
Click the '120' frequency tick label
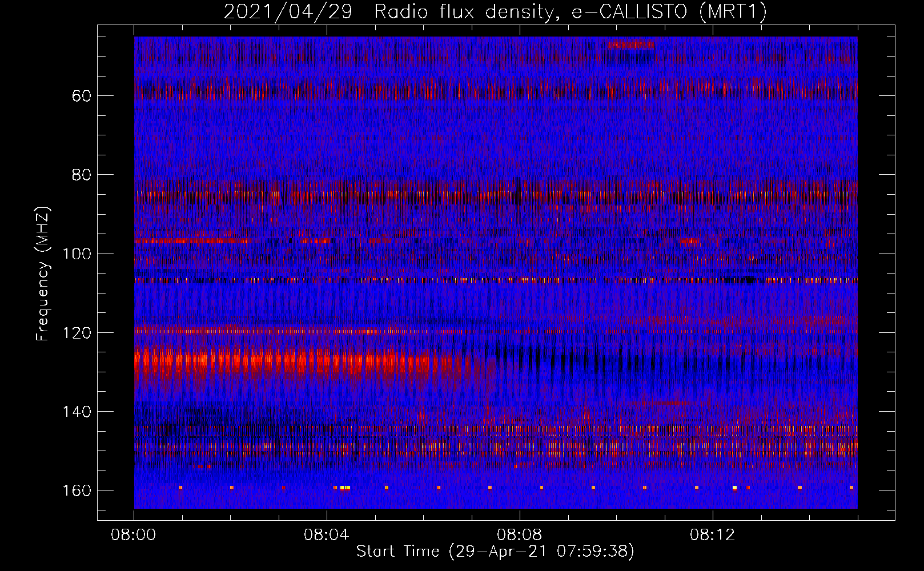(x=77, y=333)
